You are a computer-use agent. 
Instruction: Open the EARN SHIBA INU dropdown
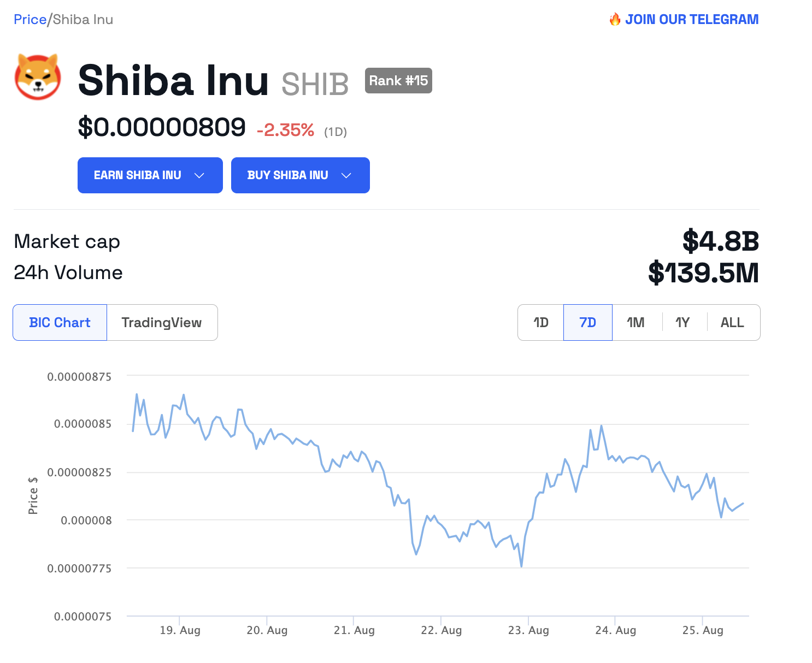pyautogui.click(x=150, y=175)
